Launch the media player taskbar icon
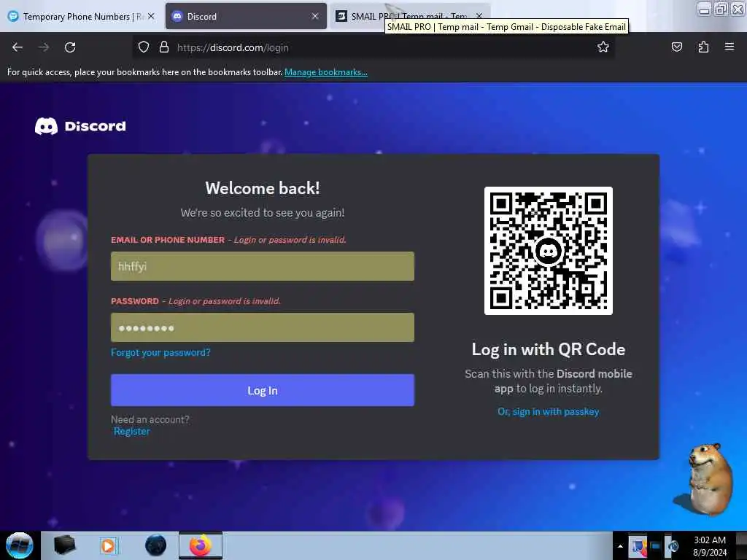747x560 pixels. pyautogui.click(x=109, y=545)
